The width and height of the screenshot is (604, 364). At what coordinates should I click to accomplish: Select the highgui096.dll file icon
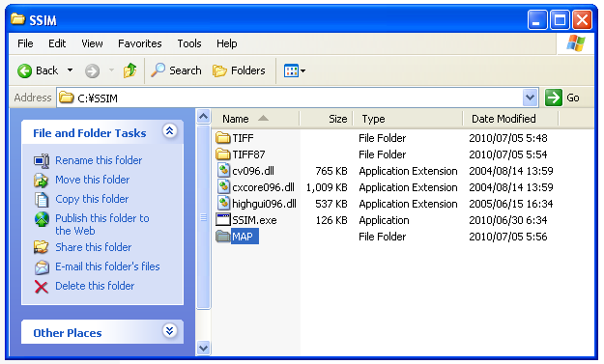point(223,204)
